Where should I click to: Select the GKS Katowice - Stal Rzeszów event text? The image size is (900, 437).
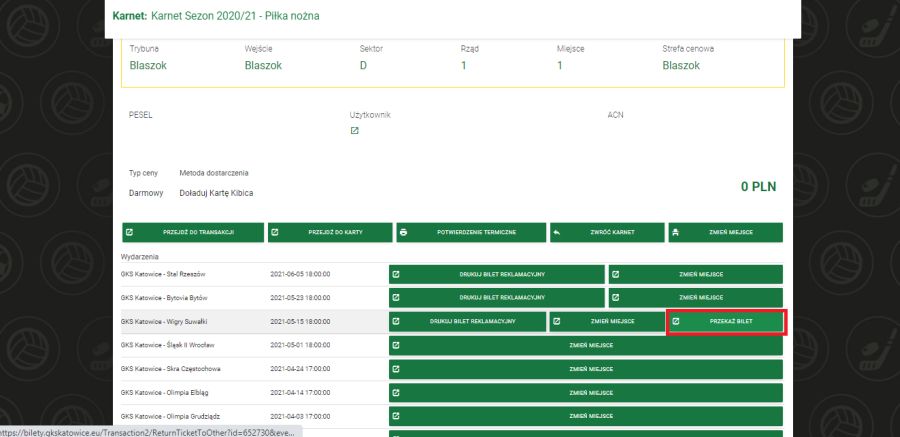tap(163, 274)
